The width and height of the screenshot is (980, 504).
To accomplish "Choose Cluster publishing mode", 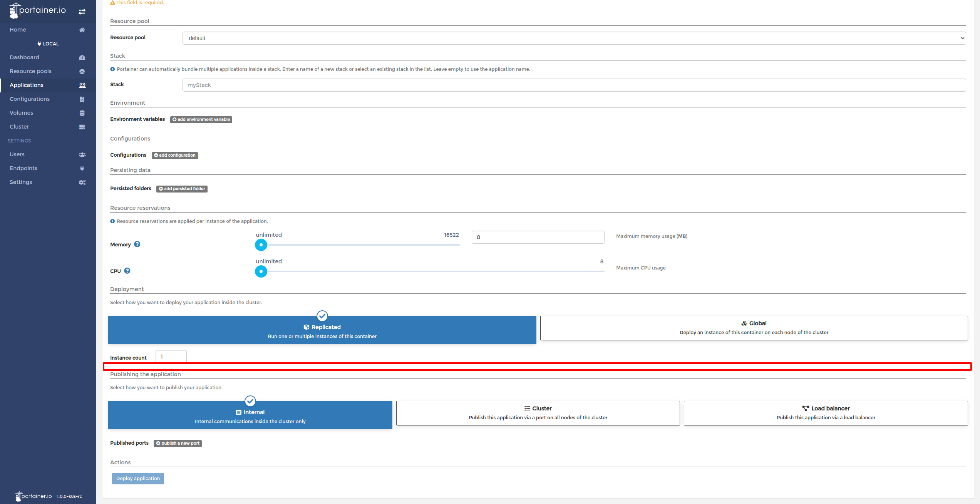I will [x=538, y=413].
